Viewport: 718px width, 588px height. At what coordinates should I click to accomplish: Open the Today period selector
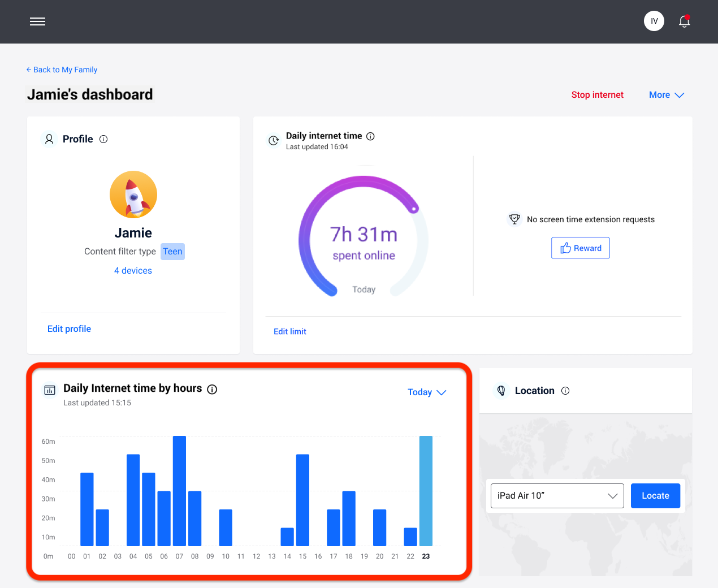427,392
